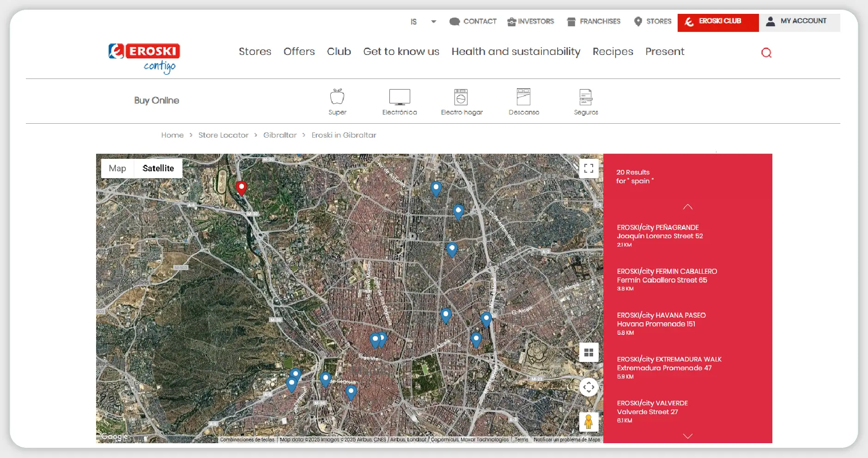Screen dimensions: 868x458
Task: Click the Google logo on map
Action: point(115,436)
